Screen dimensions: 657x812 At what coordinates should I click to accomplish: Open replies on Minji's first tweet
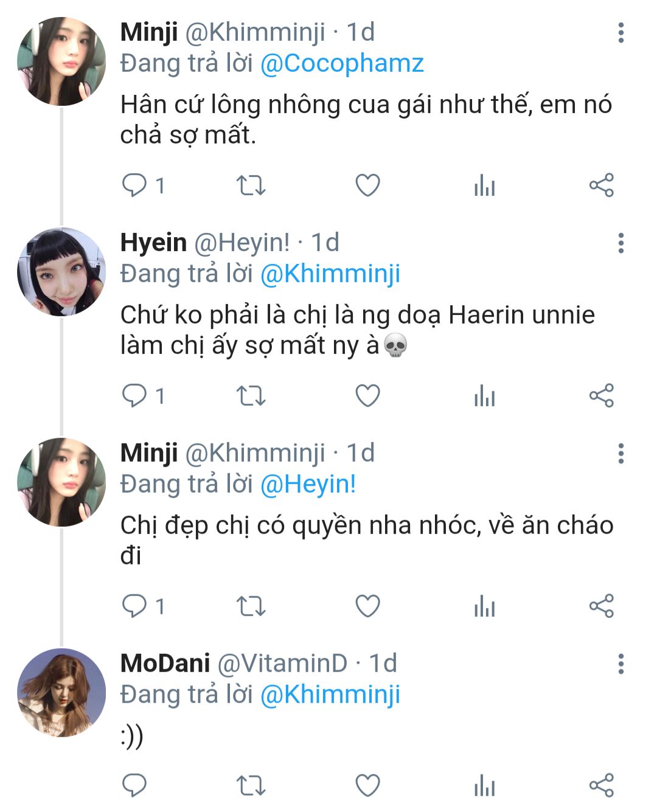pyautogui.click(x=134, y=186)
